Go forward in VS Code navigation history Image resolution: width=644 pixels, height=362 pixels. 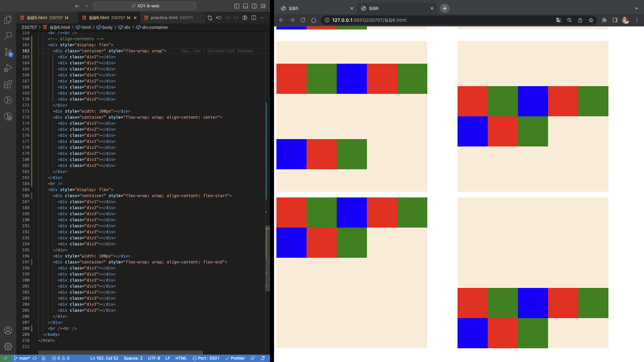(86, 6)
